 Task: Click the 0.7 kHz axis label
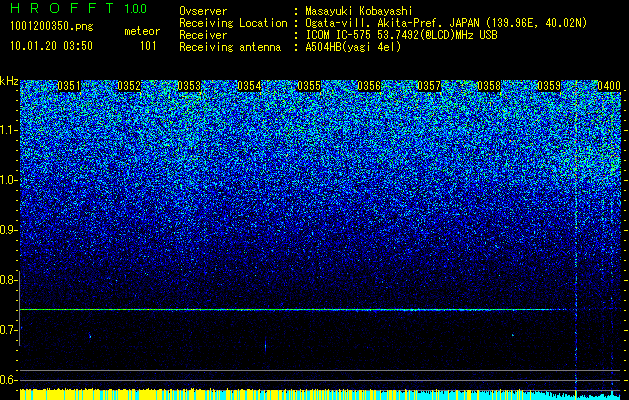(8, 330)
